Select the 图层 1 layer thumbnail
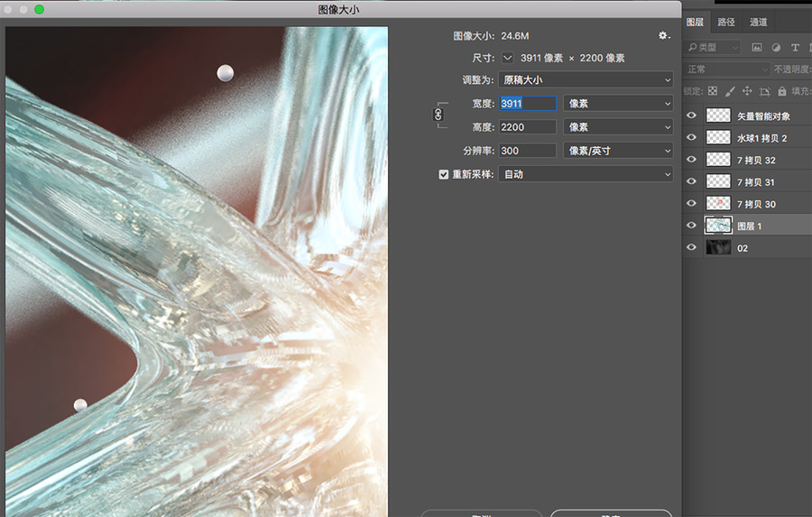The image size is (812, 517). [718, 226]
